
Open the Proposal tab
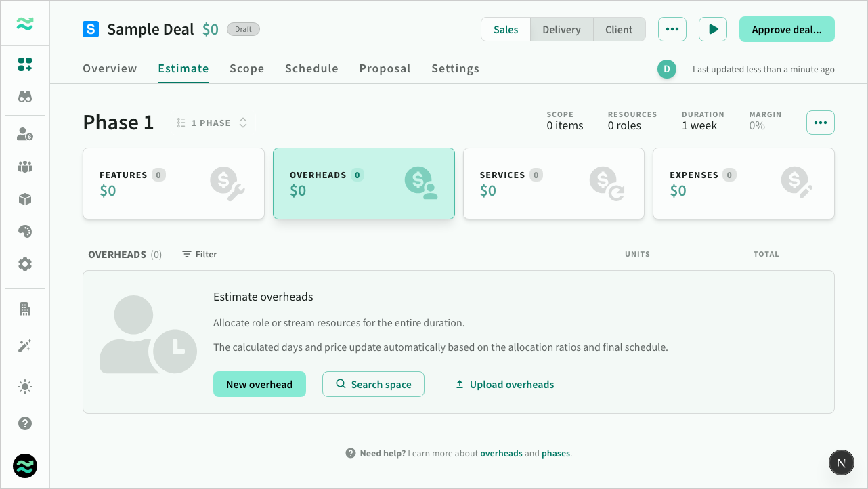[x=385, y=68]
